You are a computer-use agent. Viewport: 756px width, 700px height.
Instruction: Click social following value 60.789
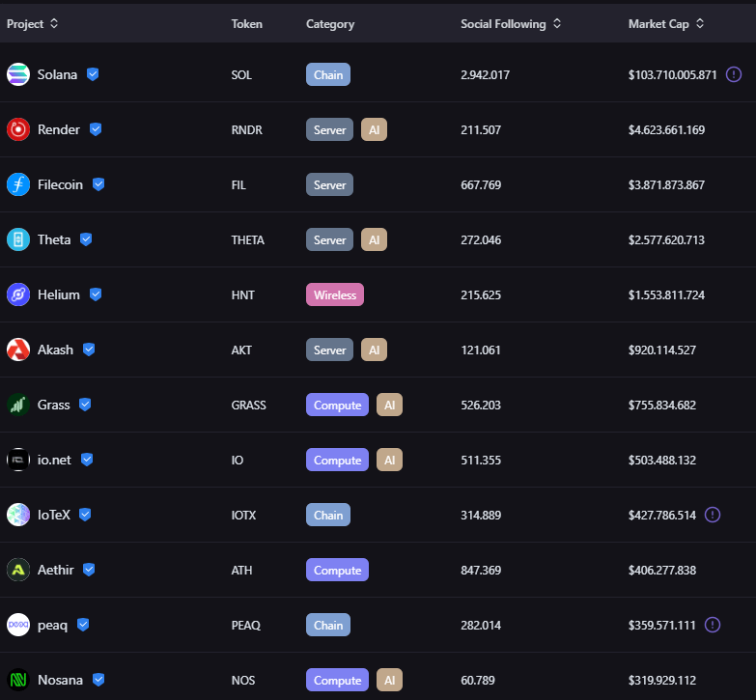(478, 680)
